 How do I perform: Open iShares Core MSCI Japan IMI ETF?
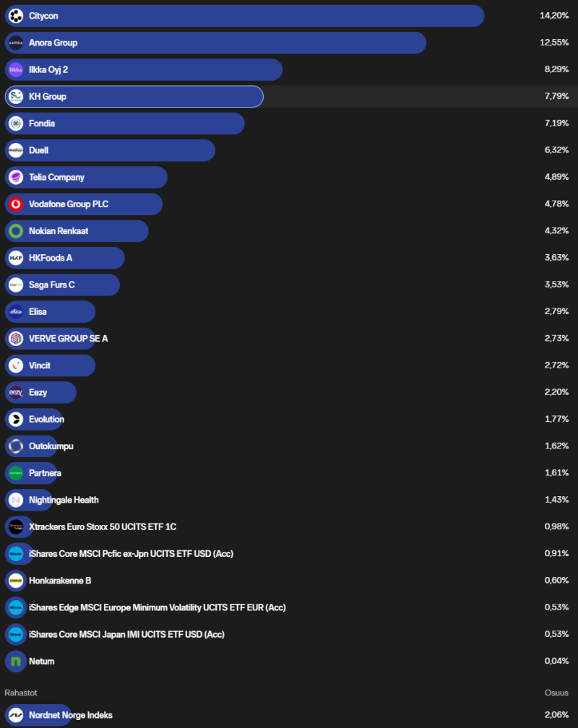[x=126, y=635]
